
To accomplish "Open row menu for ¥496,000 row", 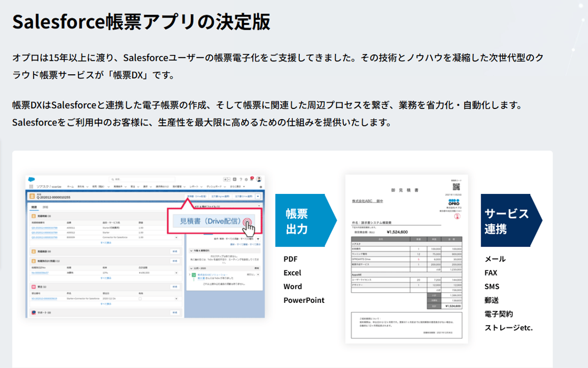I will [176, 273].
